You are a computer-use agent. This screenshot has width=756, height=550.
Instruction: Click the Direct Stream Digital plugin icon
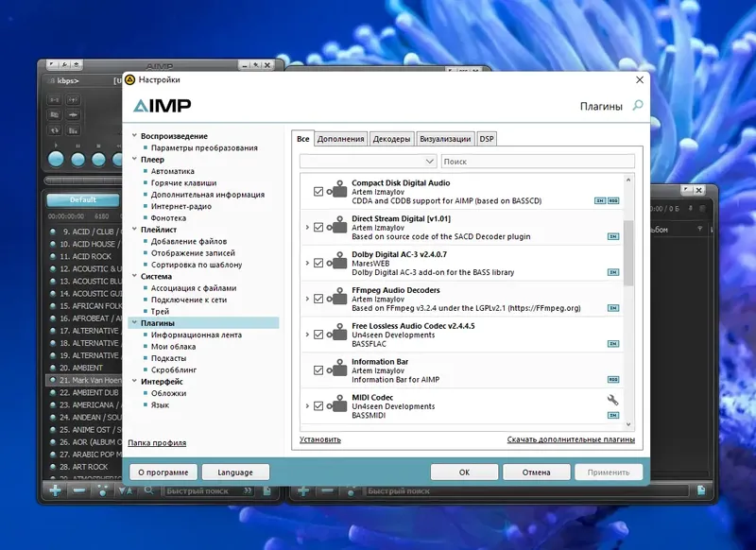337,226
